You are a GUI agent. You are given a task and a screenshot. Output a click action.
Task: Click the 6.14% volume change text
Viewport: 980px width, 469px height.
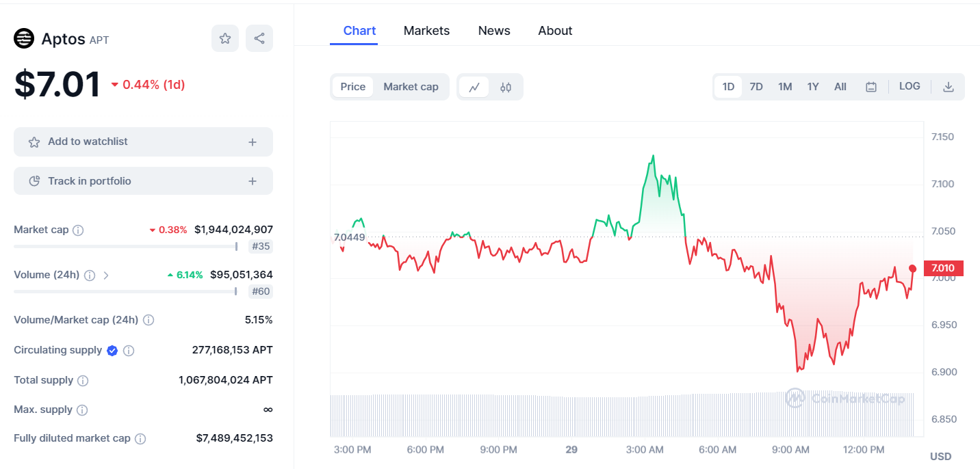click(x=185, y=275)
